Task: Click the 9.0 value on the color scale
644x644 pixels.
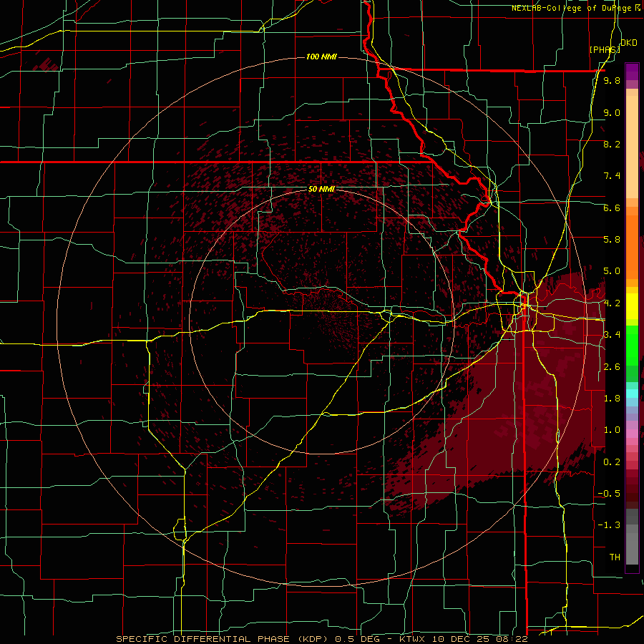Action: tap(612, 112)
